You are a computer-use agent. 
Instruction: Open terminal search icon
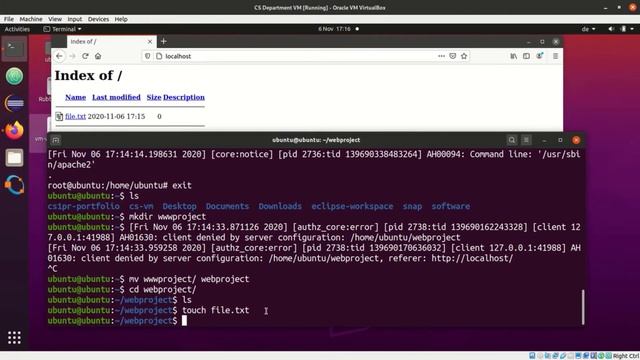pyautogui.click(x=511, y=140)
